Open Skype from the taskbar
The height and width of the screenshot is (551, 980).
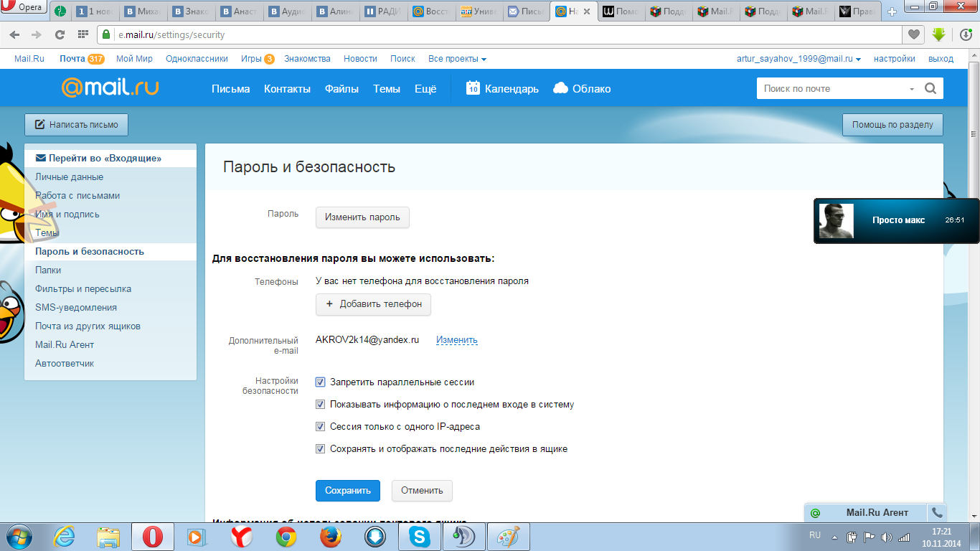point(420,536)
